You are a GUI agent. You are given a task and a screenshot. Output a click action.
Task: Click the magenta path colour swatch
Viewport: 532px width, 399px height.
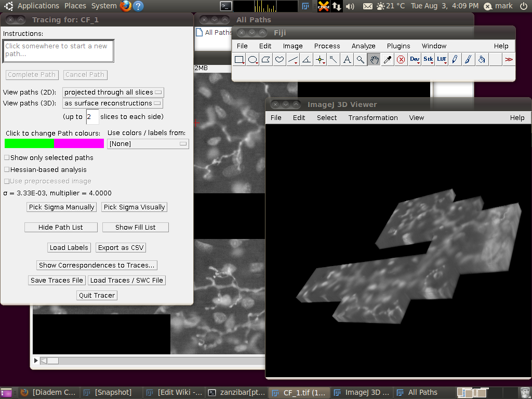pyautogui.click(x=79, y=143)
